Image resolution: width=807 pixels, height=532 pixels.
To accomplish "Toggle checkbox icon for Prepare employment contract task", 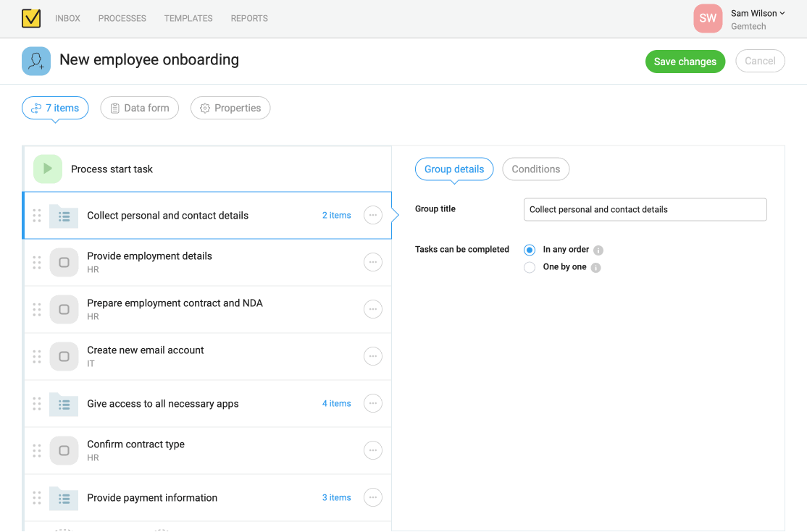I will (64, 309).
